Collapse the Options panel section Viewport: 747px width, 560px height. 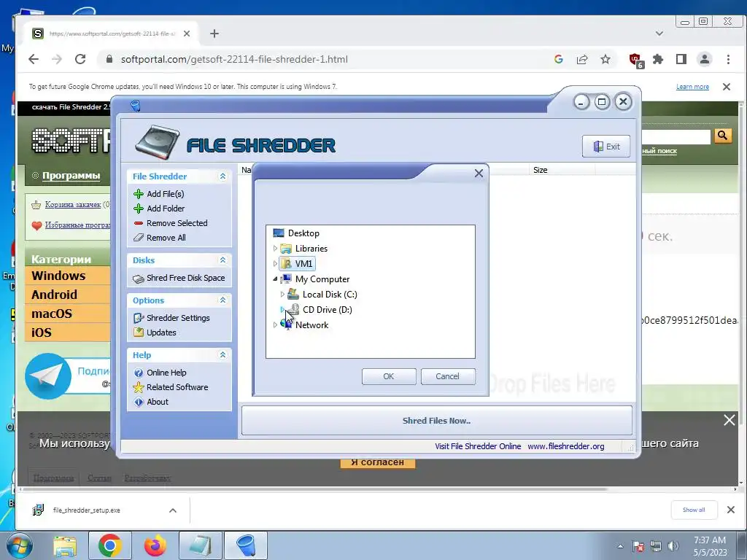(x=222, y=300)
